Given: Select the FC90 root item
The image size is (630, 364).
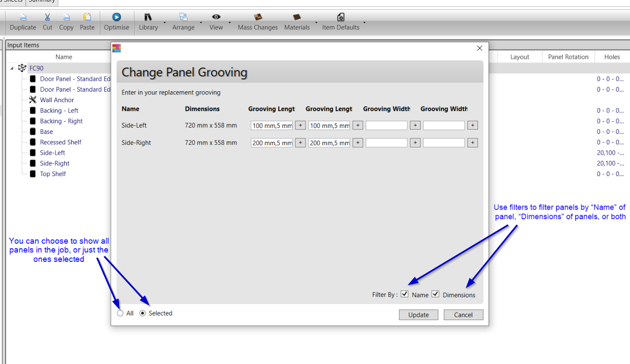Looking at the screenshot, I should point(36,68).
